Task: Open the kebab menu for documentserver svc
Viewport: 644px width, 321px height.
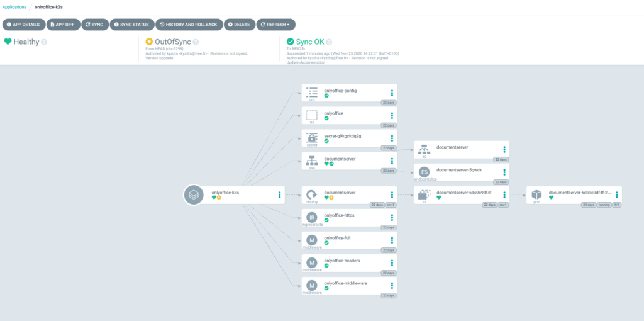Action: click(x=392, y=160)
